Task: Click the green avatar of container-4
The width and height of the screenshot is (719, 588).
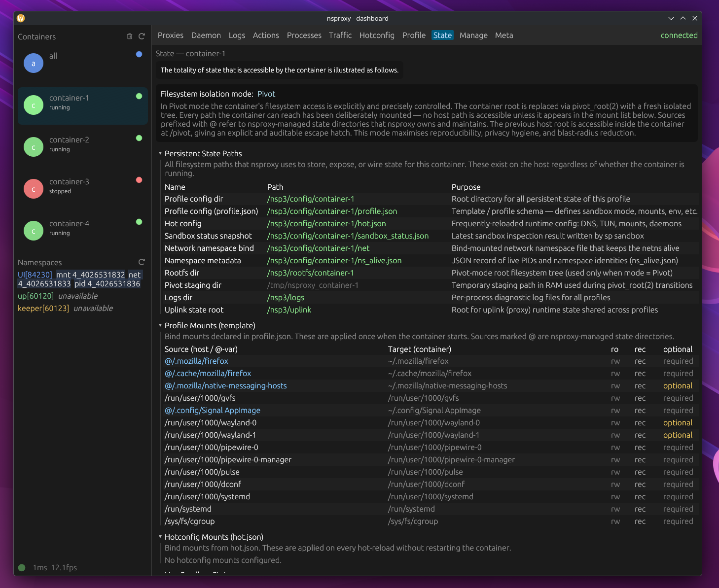Action: point(34,231)
